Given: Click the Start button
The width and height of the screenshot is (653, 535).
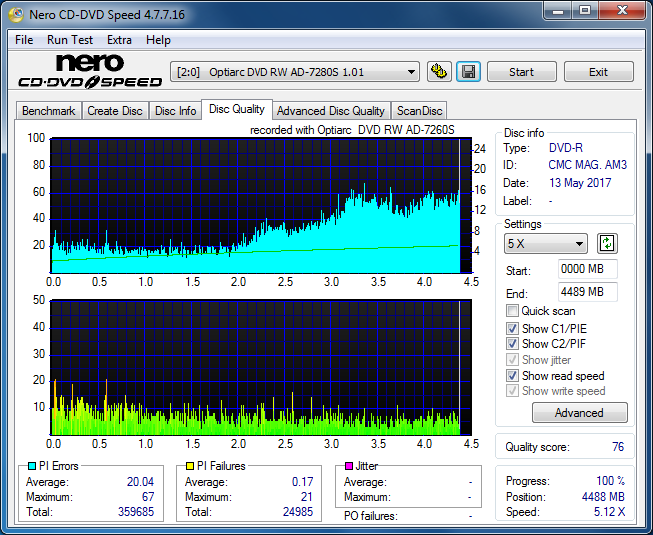Looking at the screenshot, I should (x=521, y=72).
